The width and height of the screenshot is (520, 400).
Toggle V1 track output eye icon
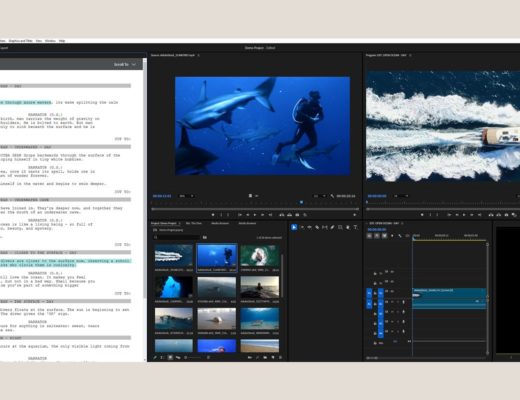(x=392, y=292)
